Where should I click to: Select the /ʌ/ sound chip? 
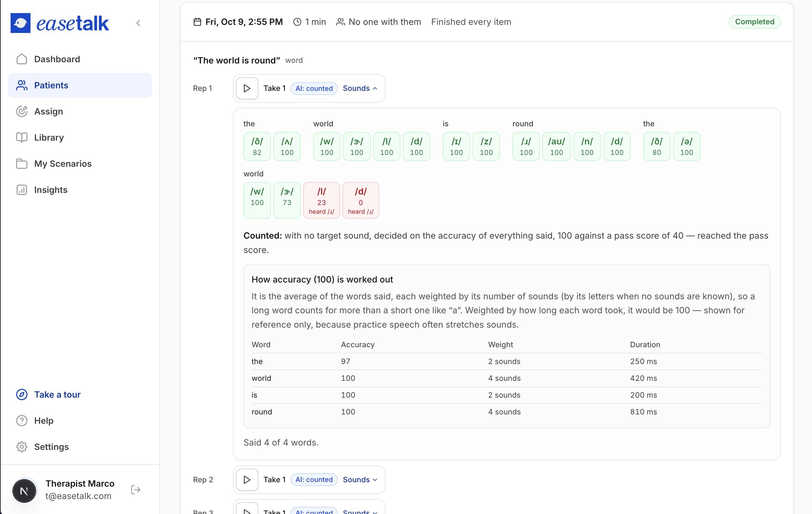pyautogui.click(x=287, y=146)
